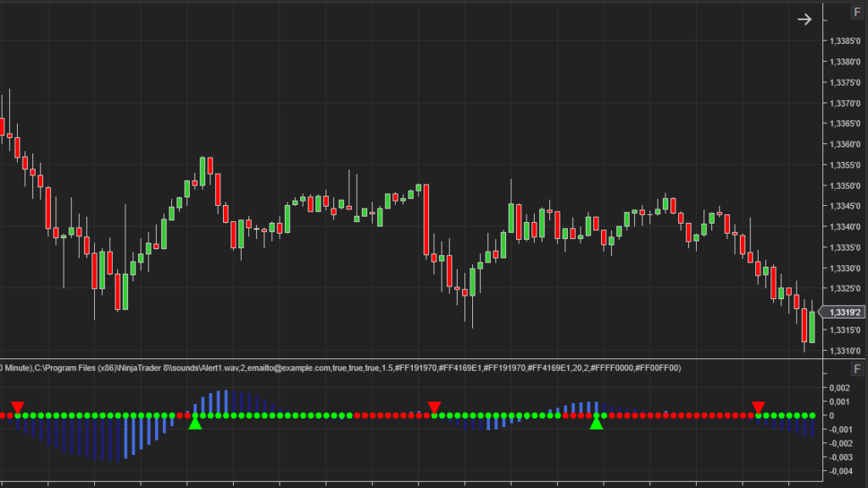Click the F icon on the indicator panel
Viewport: 868px width, 488px height.
pos(857,368)
